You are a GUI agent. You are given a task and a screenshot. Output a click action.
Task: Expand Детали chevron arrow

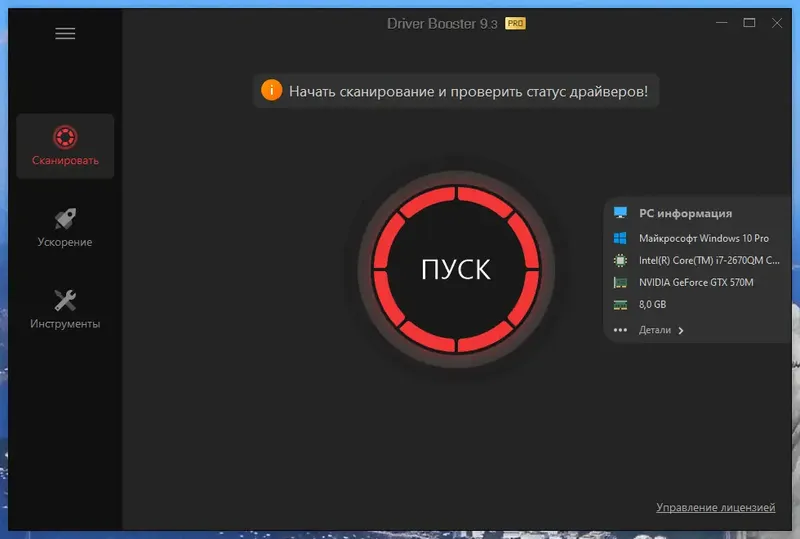[681, 331]
